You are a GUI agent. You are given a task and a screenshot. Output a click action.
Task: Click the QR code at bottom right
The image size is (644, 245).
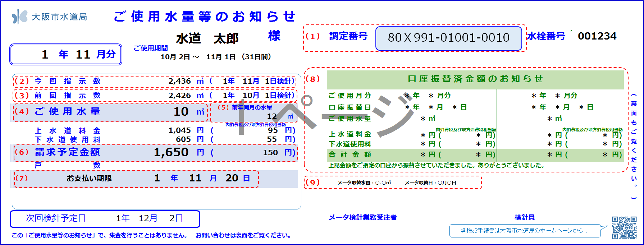point(624,227)
